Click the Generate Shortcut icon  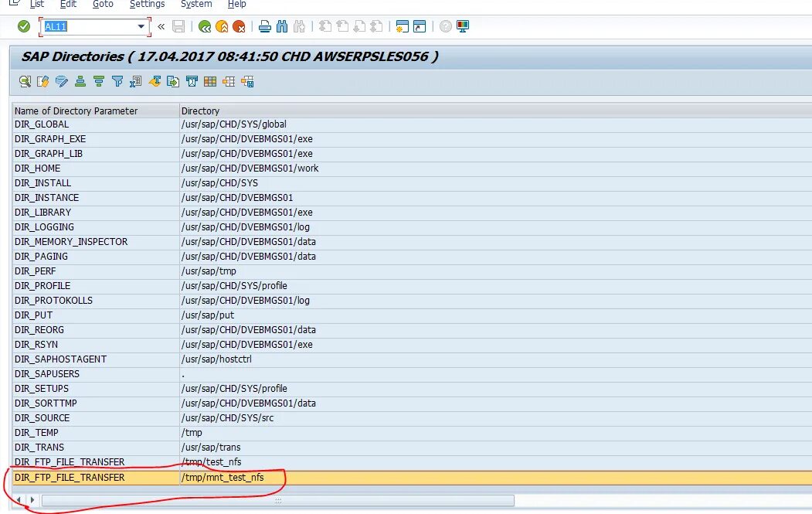(x=420, y=26)
